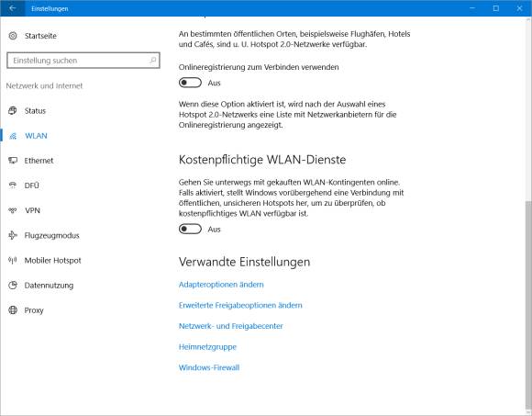Click the vertical scrollbar thumb
532x416 pixels.
528,304
